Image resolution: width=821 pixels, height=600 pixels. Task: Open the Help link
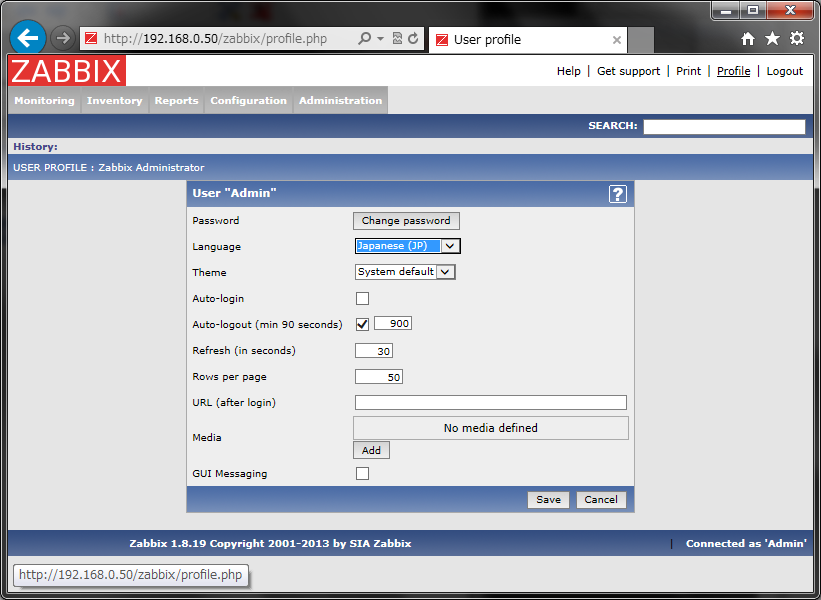coord(569,71)
